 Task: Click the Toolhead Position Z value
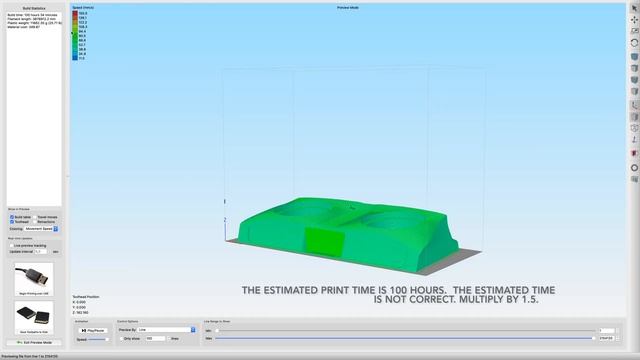tap(80, 313)
